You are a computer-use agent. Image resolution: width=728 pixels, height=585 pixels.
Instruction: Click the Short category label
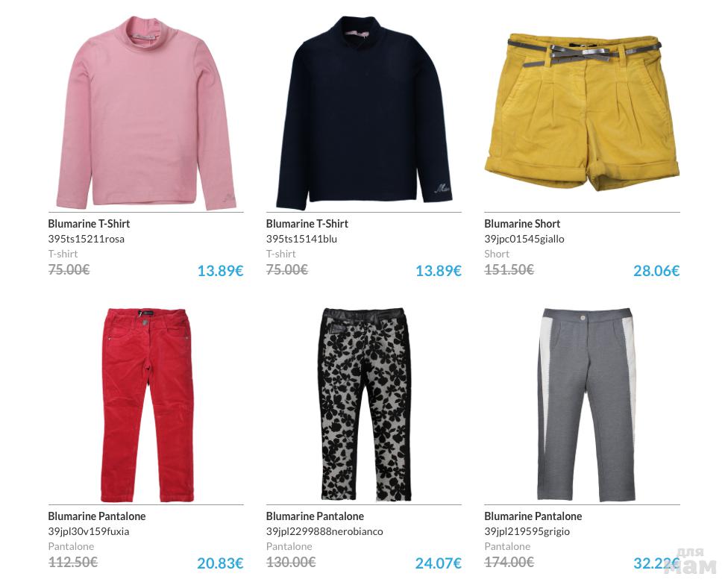(x=497, y=254)
